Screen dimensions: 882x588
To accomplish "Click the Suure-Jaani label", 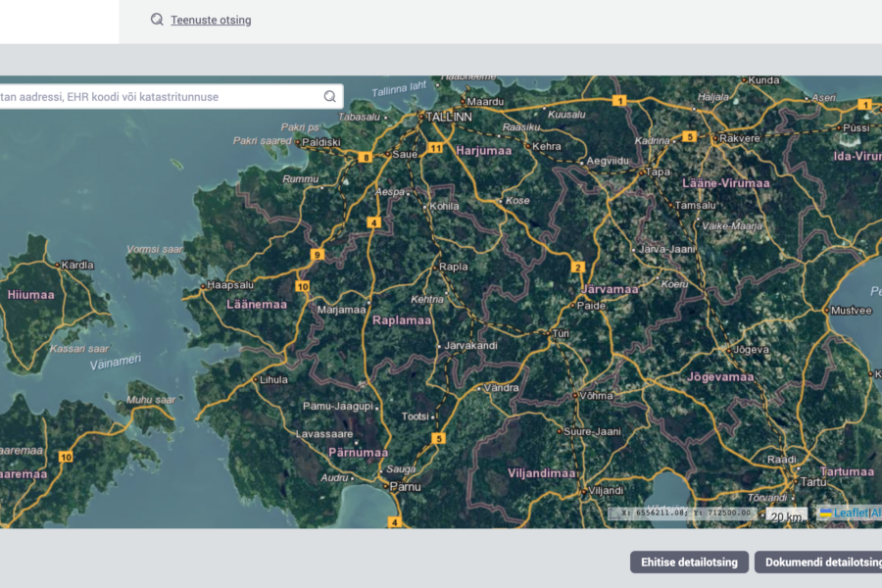I will pos(592,431).
